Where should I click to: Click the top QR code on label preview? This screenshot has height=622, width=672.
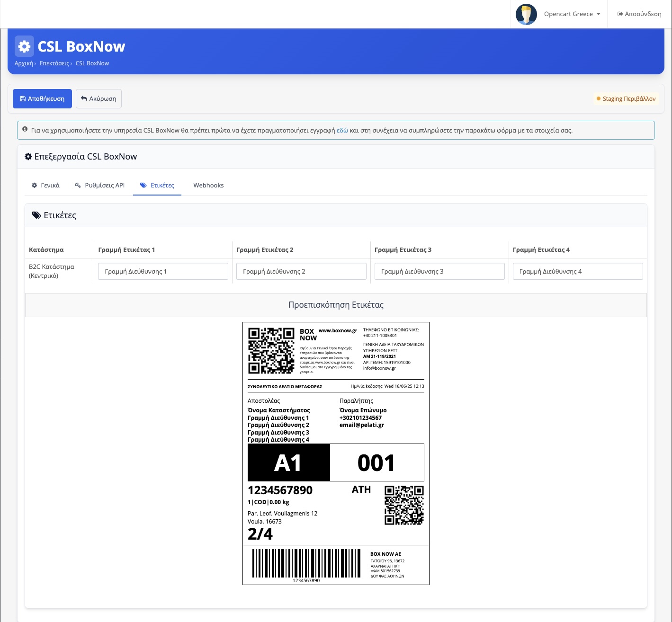271,351
